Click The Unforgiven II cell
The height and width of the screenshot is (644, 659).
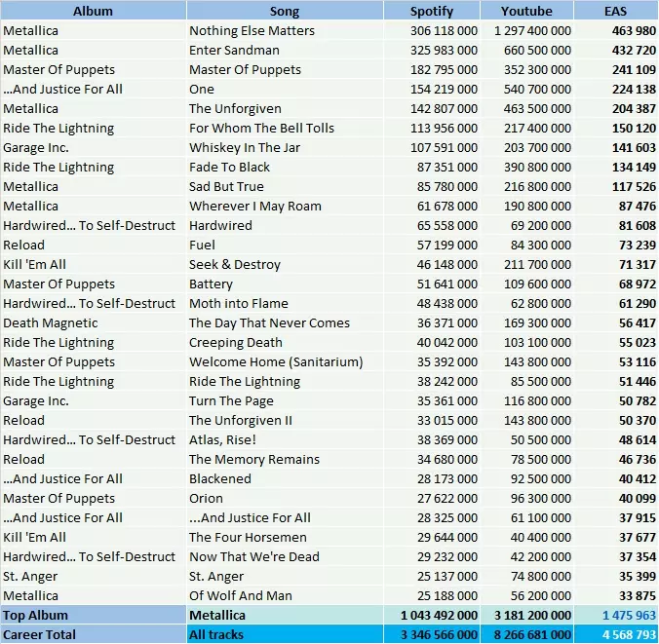(x=285, y=421)
